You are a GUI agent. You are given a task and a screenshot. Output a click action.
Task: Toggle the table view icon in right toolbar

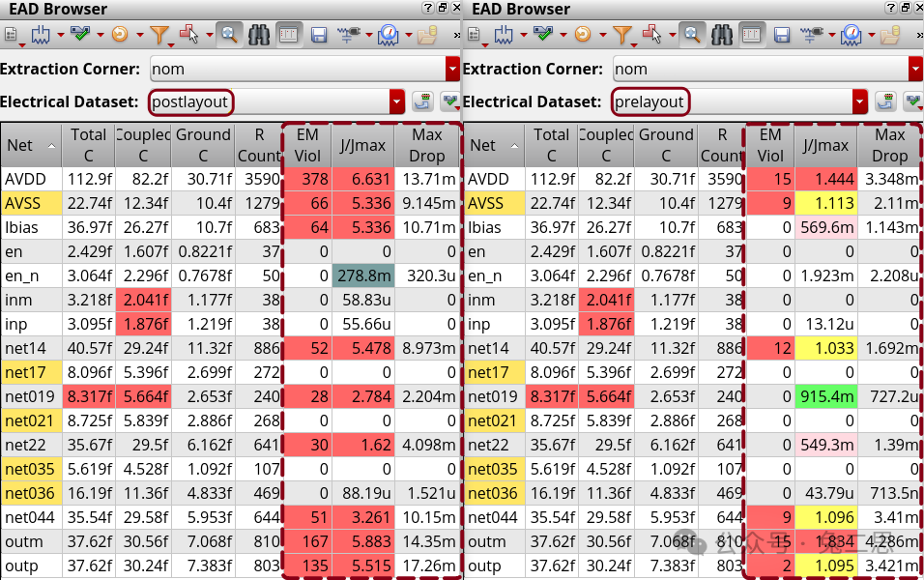point(752,35)
